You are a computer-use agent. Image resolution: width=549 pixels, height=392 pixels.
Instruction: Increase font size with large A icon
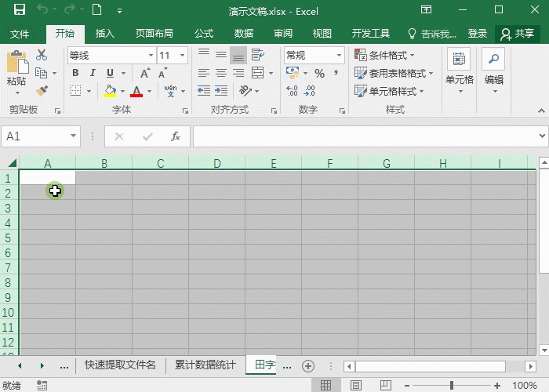click(145, 73)
